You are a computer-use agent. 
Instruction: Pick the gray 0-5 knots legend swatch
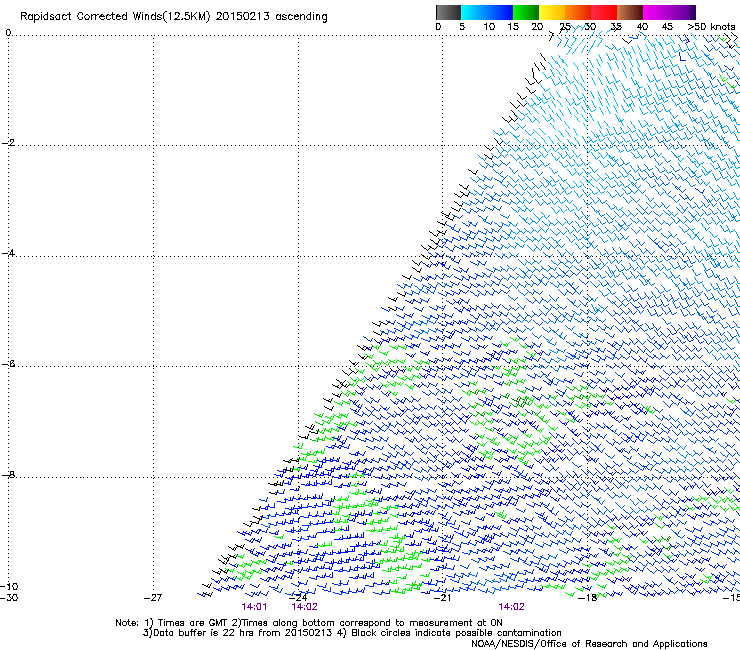[x=448, y=12]
